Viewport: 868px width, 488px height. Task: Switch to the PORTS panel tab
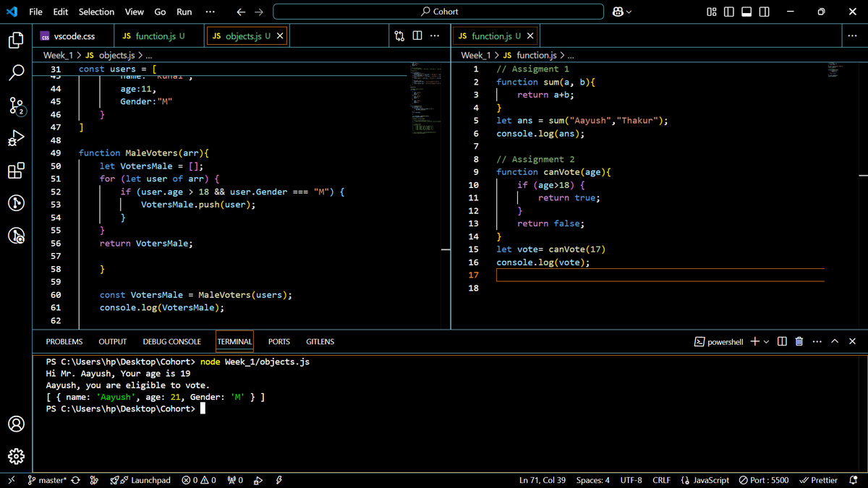[279, 341]
